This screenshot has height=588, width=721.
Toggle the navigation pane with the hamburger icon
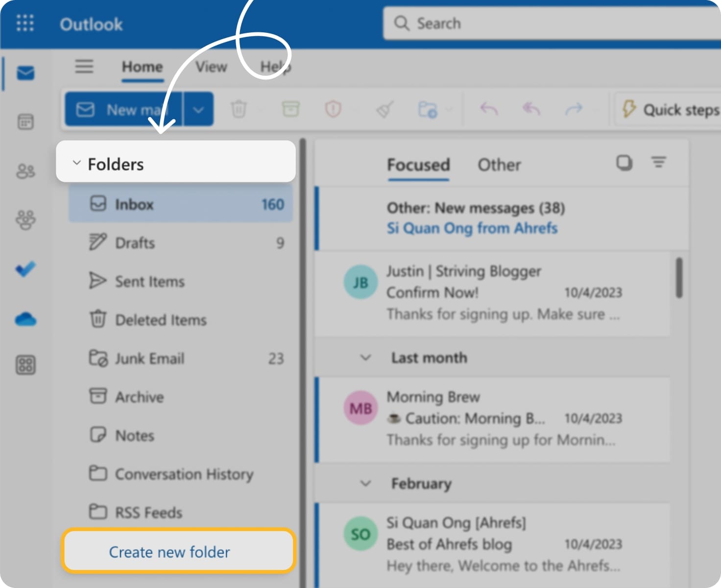(x=84, y=67)
